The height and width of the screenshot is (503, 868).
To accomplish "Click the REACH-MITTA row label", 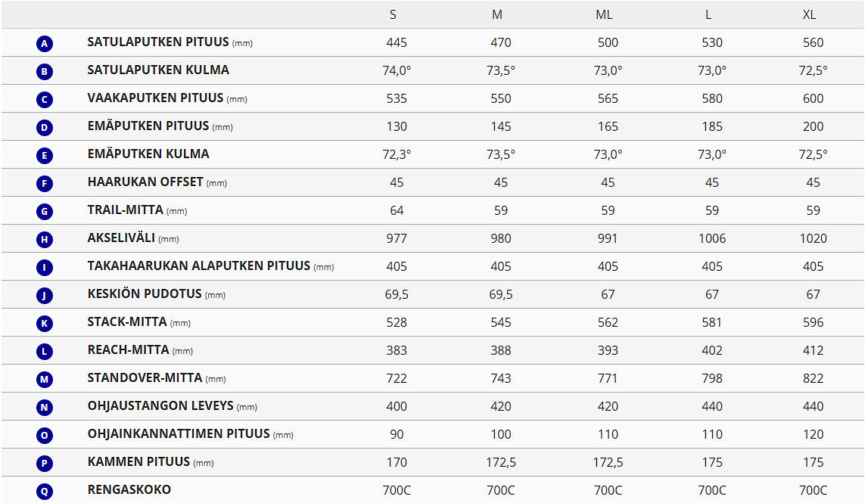I will (x=129, y=350).
